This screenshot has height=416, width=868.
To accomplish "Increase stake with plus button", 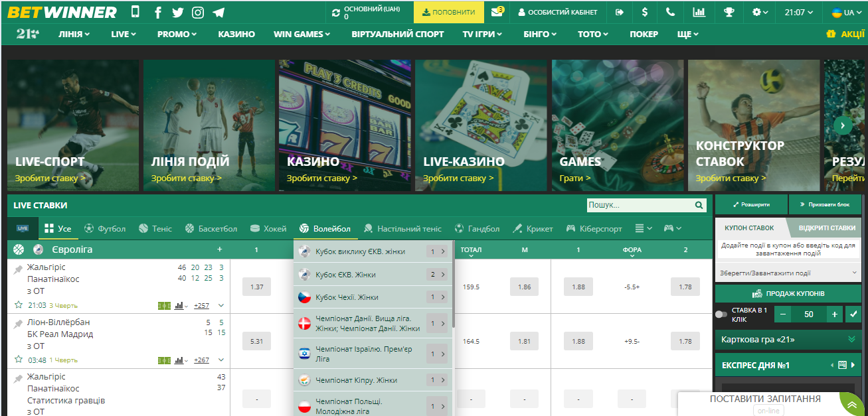I will pos(834,314).
